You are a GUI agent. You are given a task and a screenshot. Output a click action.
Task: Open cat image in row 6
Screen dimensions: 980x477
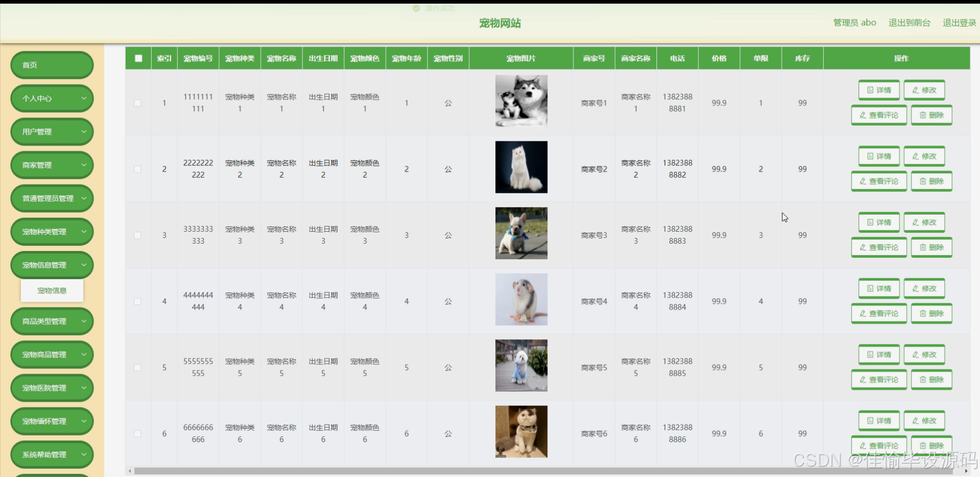521,431
